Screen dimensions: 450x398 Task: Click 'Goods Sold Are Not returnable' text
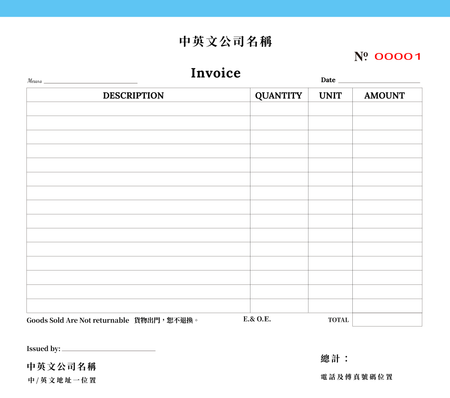coord(78,320)
